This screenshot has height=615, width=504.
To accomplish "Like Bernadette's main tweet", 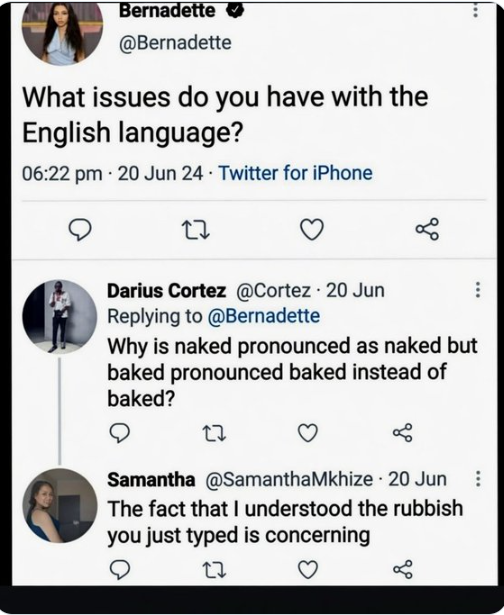I will click(312, 229).
